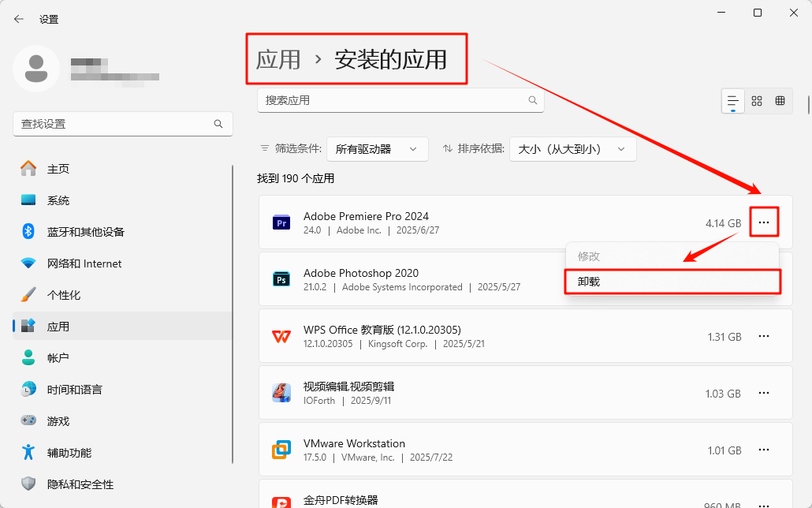Click the Adobe Photoshop 2020 icon
The width and height of the screenshot is (812, 508).
[281, 279]
